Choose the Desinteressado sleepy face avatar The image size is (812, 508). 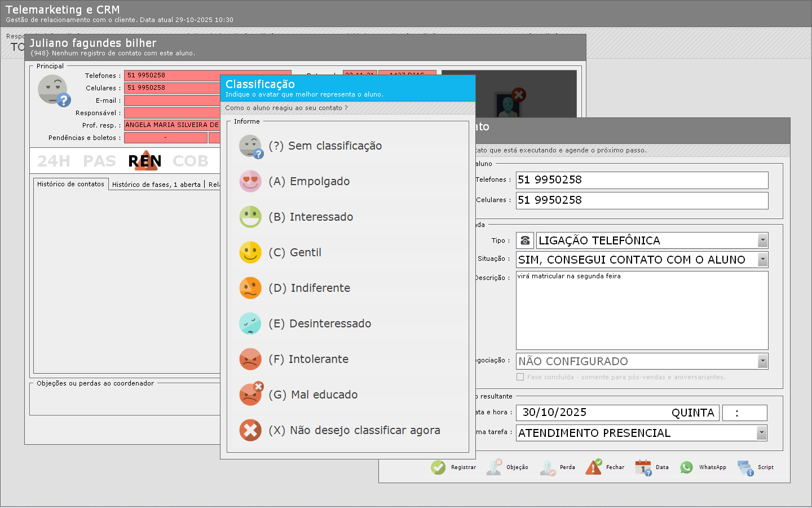pos(250,323)
